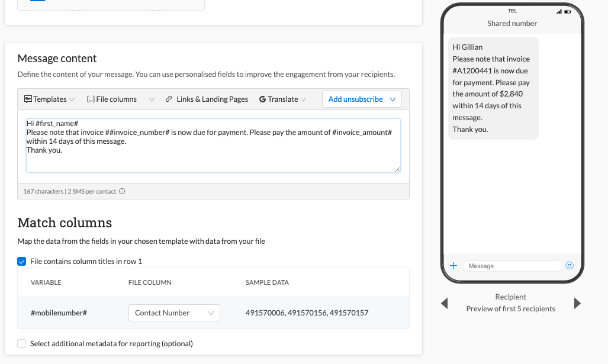Enable Select additional metadata for reporting
The width and height of the screenshot is (608, 364).
[x=22, y=343]
